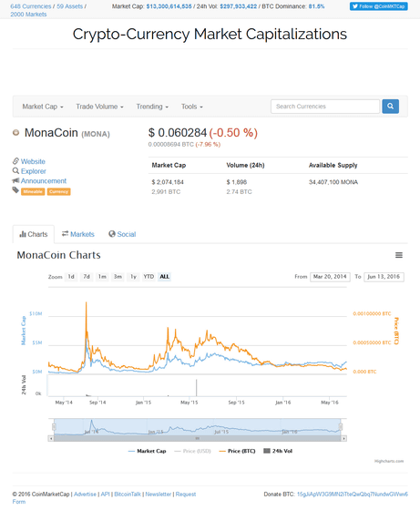This screenshot has width=420, height=510.
Task: Click the MonaCoin coin logo icon
Action: tap(15, 133)
